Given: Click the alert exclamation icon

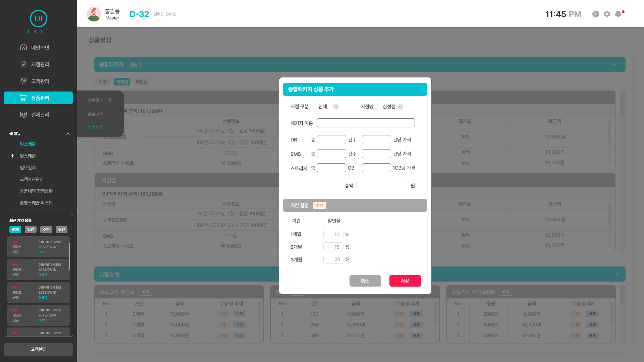Looking at the screenshot, I should point(596,14).
